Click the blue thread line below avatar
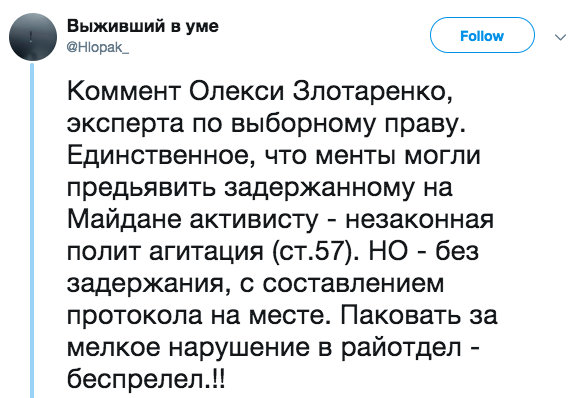This screenshot has height=398, width=584. 32,230
